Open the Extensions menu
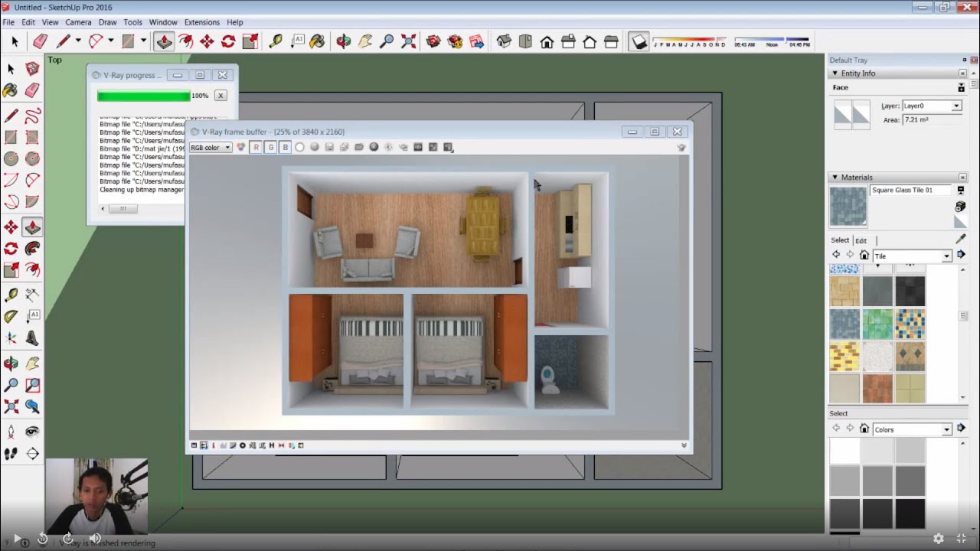 point(202,22)
